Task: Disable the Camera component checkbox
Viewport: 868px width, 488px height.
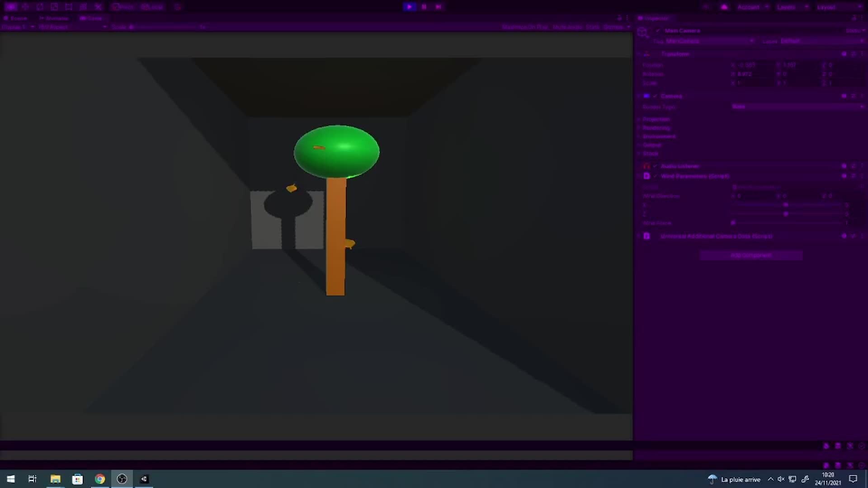Action: click(655, 96)
